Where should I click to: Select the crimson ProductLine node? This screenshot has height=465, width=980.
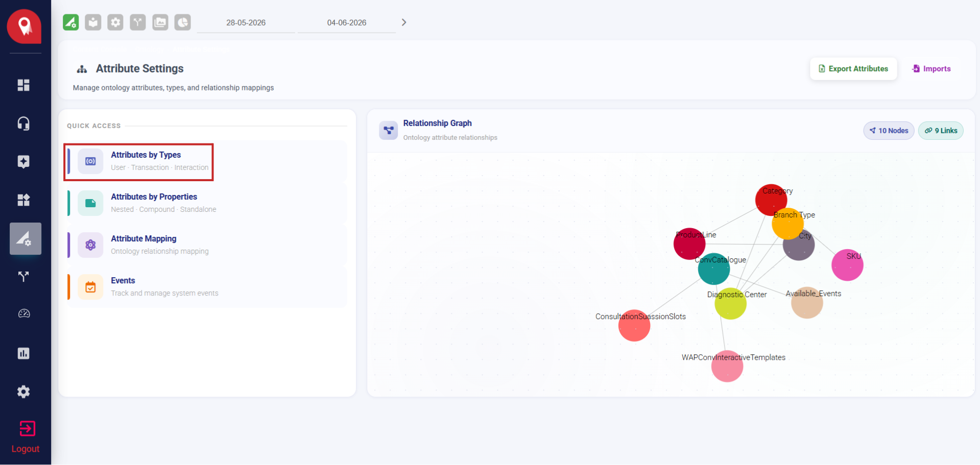689,243
